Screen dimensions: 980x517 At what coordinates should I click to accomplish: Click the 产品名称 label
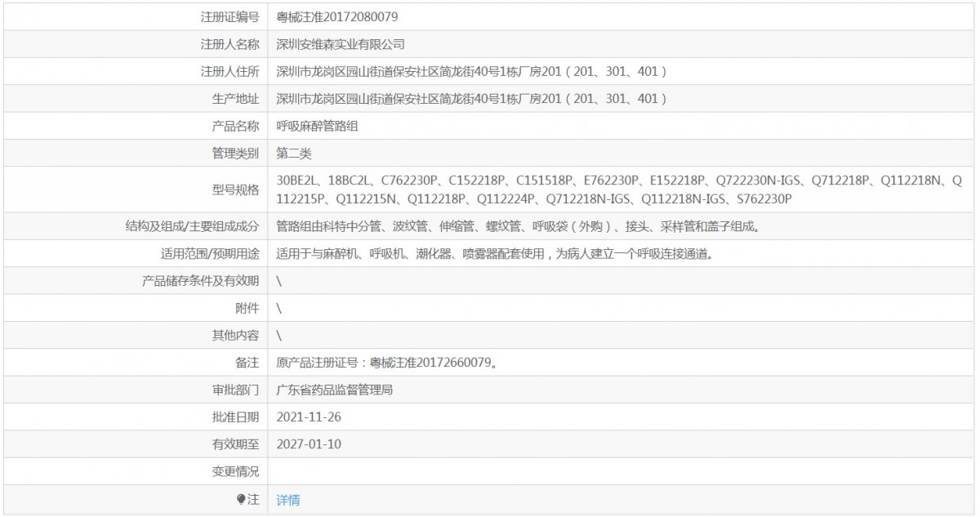coord(236,126)
